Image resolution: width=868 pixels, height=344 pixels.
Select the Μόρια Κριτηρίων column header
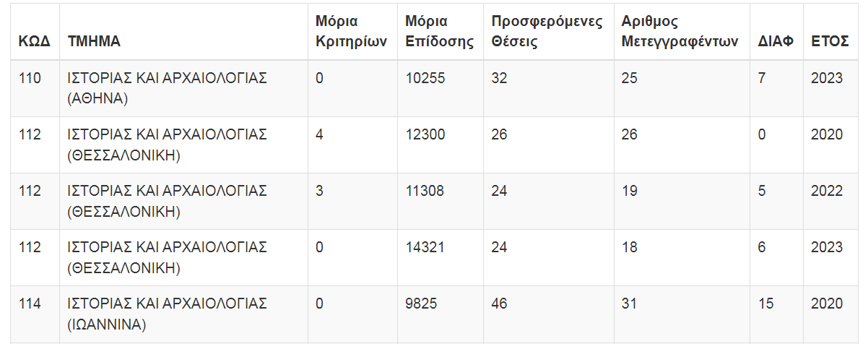point(347,31)
